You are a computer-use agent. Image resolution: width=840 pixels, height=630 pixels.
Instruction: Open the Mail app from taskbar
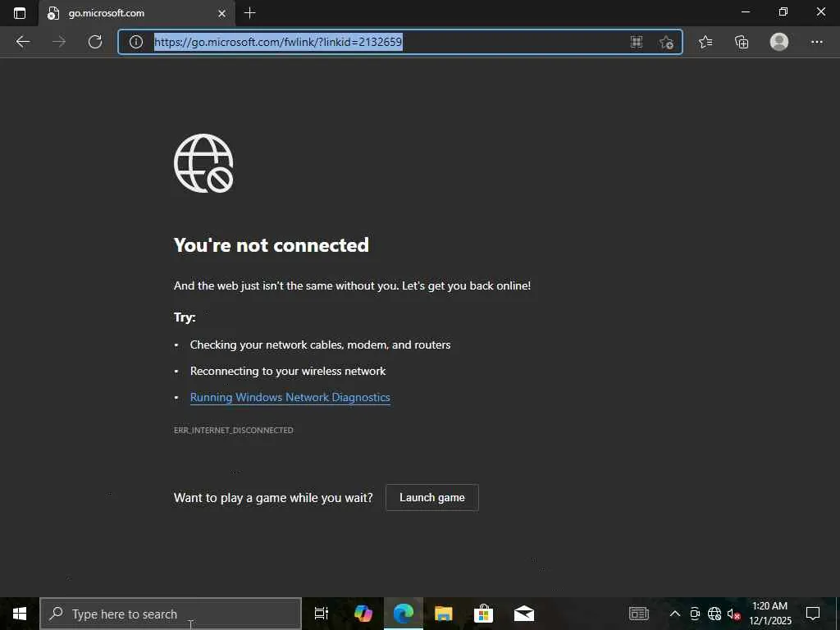[524, 614]
